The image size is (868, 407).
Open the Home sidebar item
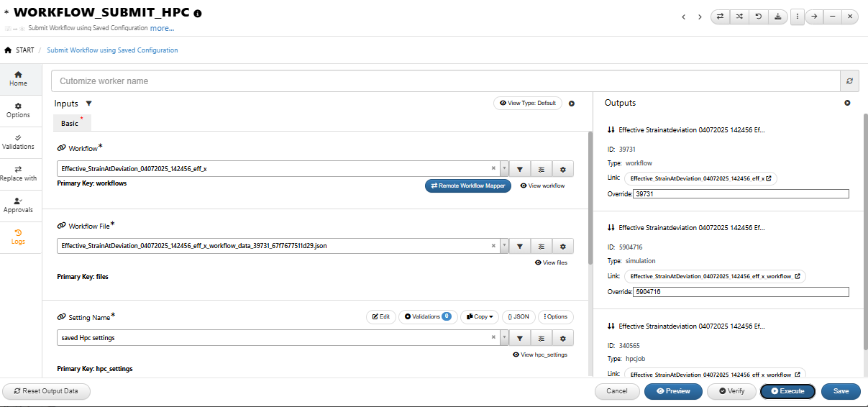(x=18, y=78)
